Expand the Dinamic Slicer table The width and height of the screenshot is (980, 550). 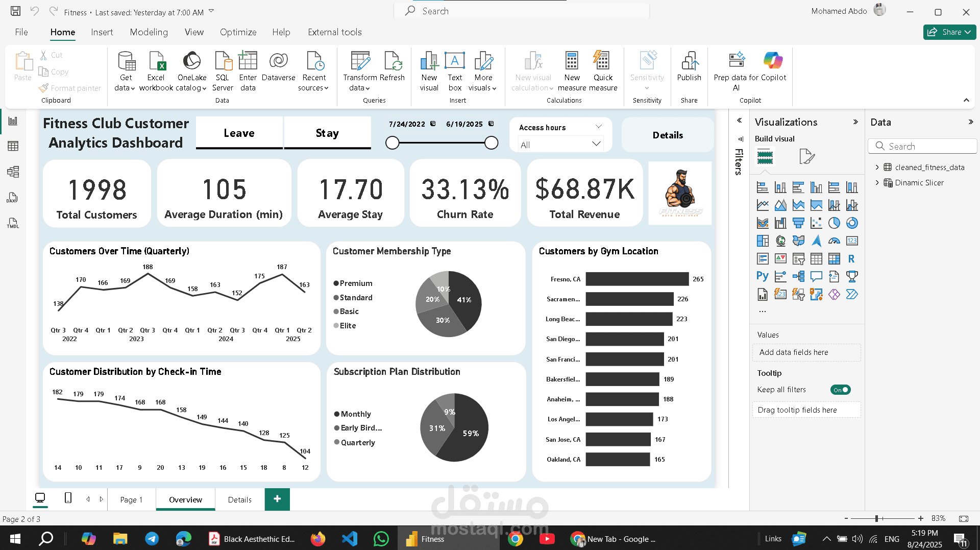tap(877, 183)
